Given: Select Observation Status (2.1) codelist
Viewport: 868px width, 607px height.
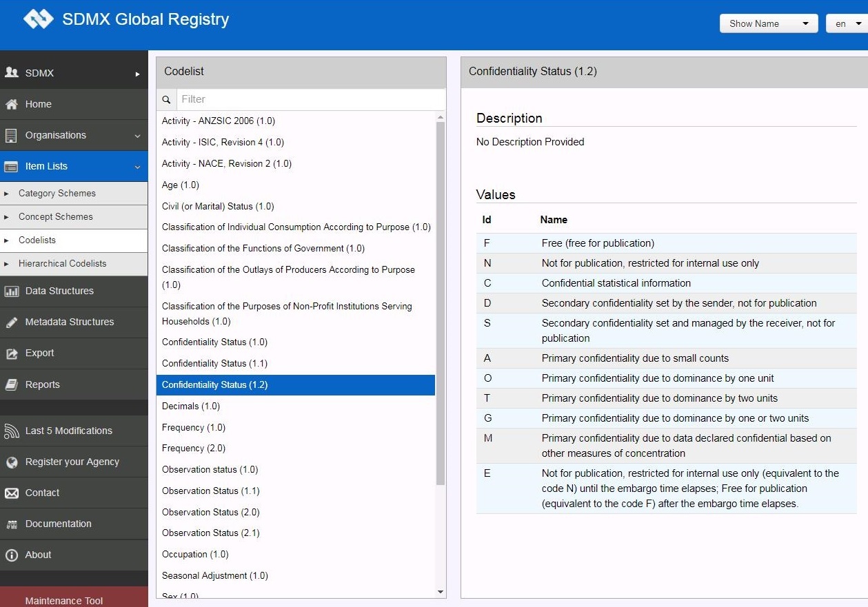Looking at the screenshot, I should 211,533.
